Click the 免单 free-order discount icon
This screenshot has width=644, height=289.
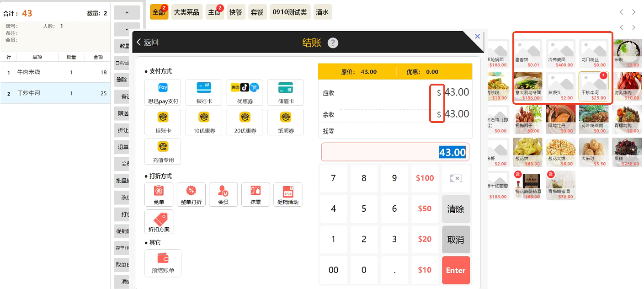coord(159,194)
